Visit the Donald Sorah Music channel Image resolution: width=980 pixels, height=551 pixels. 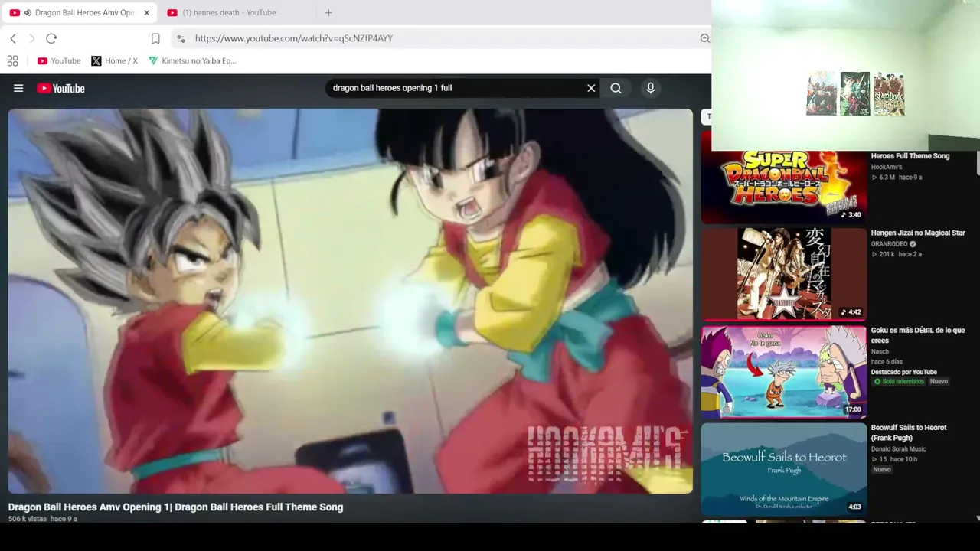pyautogui.click(x=898, y=448)
